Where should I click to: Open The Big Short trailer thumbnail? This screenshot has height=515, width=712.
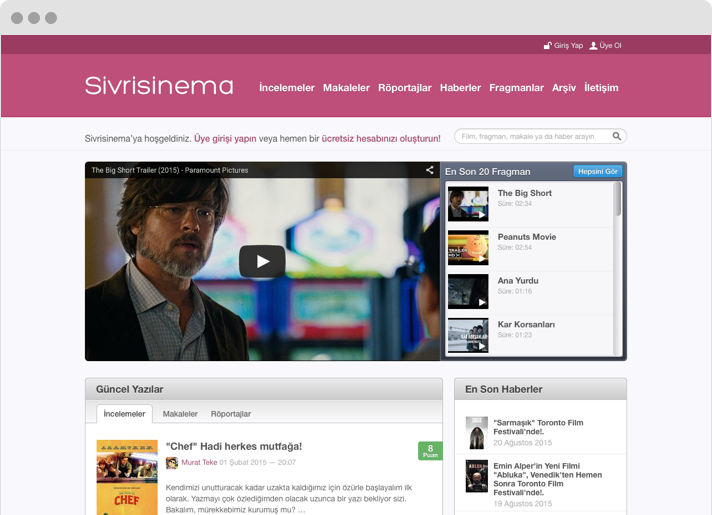(468, 203)
